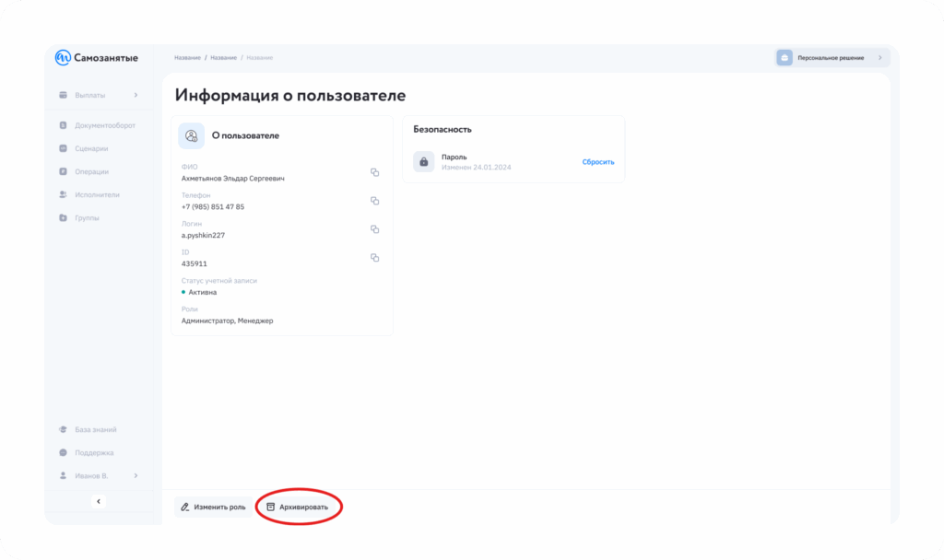
Task: Expand the Иванов В. user menu
Action: [136, 475]
